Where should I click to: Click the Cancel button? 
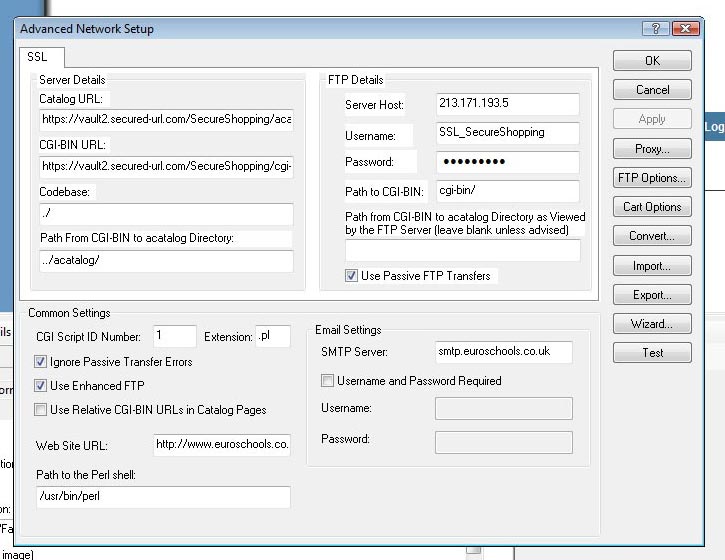pos(652,90)
